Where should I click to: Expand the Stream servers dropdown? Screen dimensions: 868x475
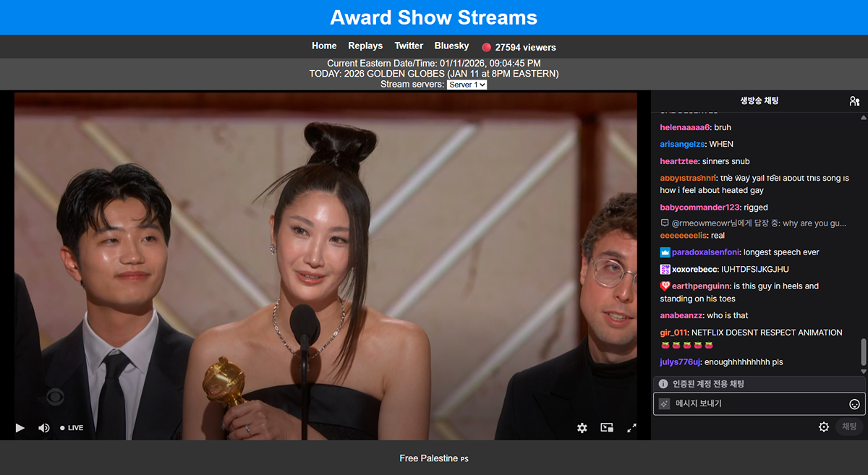[x=467, y=85]
